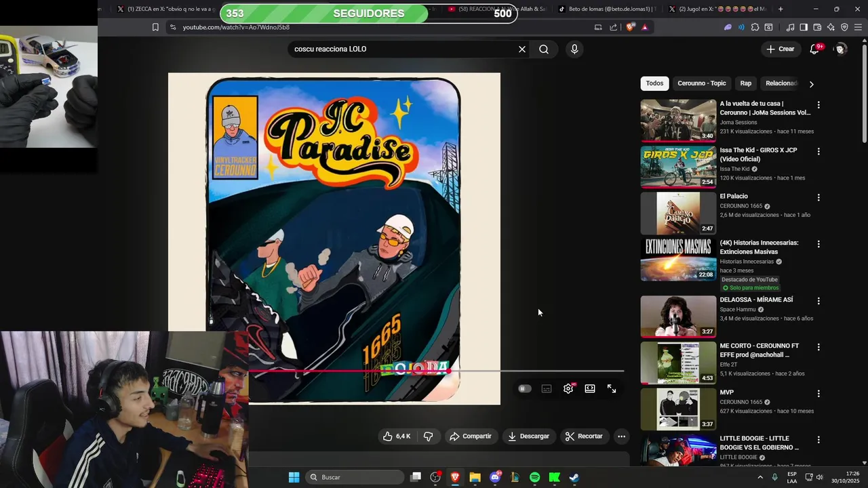
Task: Open A la vuelta de tu casa thumbnail
Action: (678, 121)
